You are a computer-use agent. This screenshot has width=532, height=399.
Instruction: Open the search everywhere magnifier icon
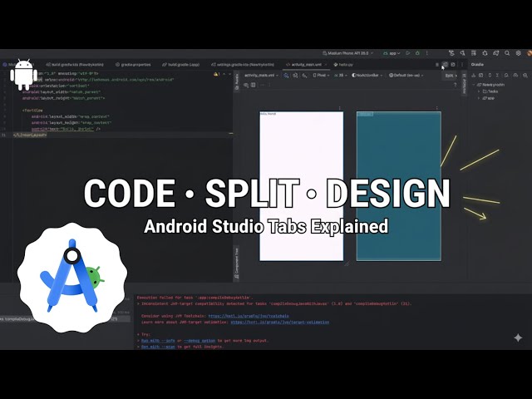[x=507, y=53]
